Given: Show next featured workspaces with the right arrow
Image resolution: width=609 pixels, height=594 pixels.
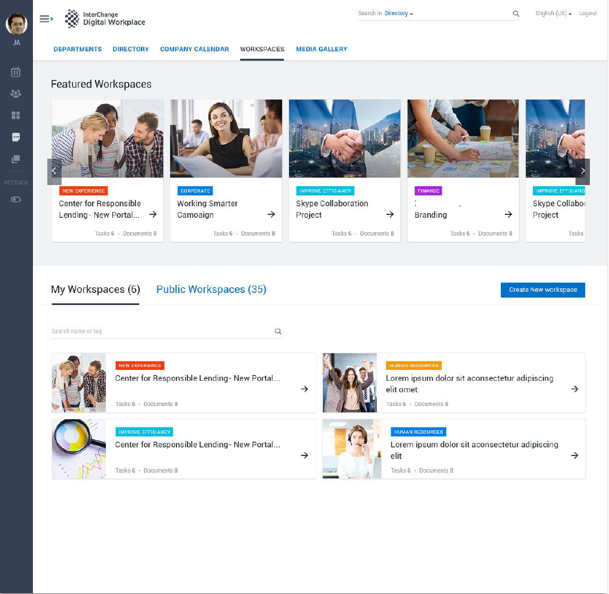Looking at the screenshot, I should (583, 171).
